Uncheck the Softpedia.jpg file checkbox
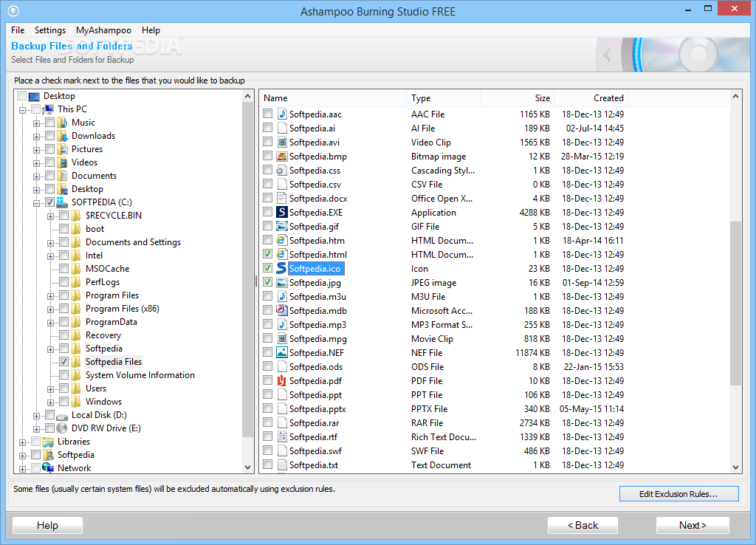This screenshot has width=756, height=545. click(267, 281)
